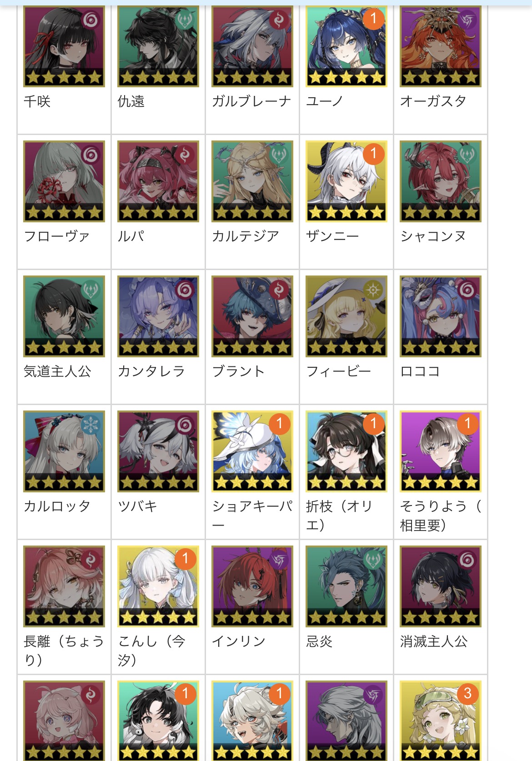Select the シャコンヌ character portrait

pos(441,181)
